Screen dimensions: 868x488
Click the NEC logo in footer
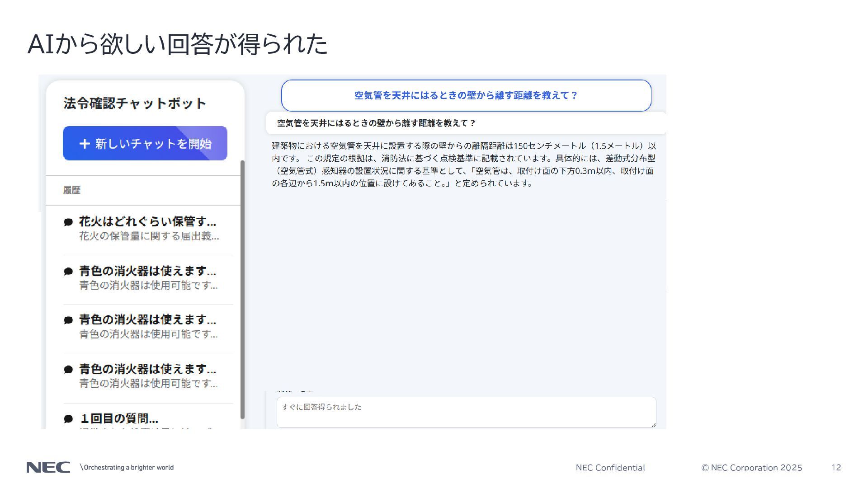coord(48,467)
